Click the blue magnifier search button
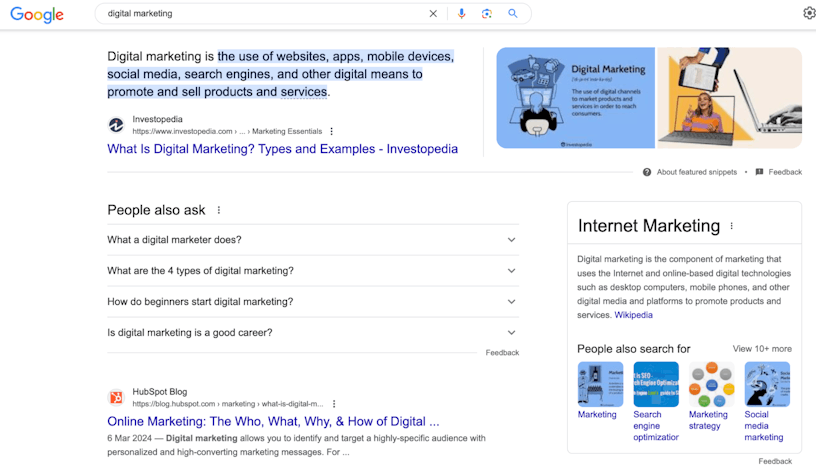 (x=513, y=14)
